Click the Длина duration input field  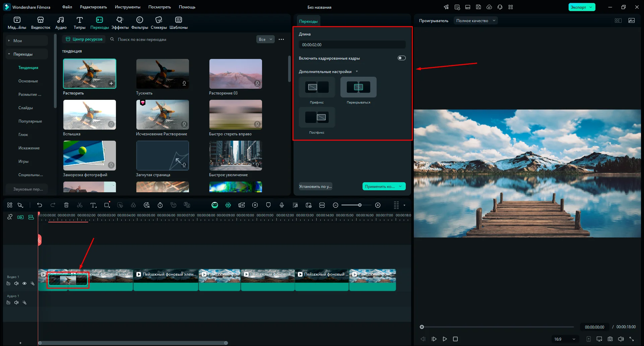click(x=352, y=45)
